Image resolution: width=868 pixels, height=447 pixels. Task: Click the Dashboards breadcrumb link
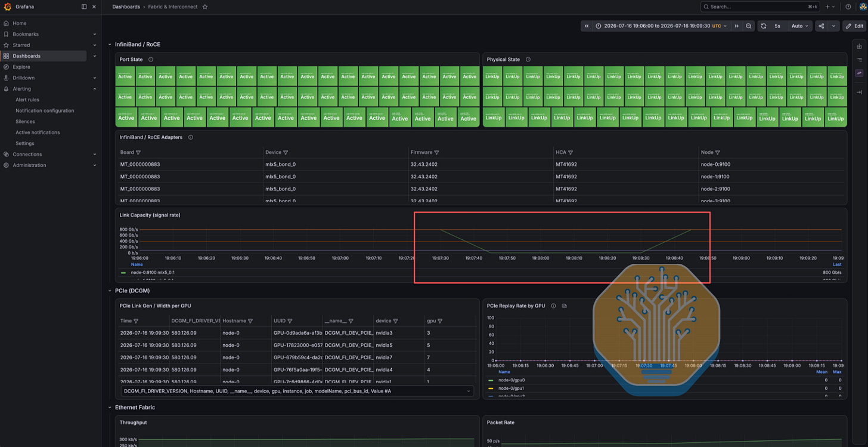pyautogui.click(x=126, y=7)
